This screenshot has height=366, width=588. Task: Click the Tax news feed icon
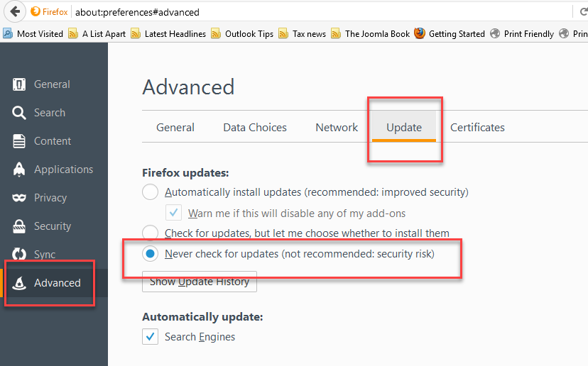(283, 34)
